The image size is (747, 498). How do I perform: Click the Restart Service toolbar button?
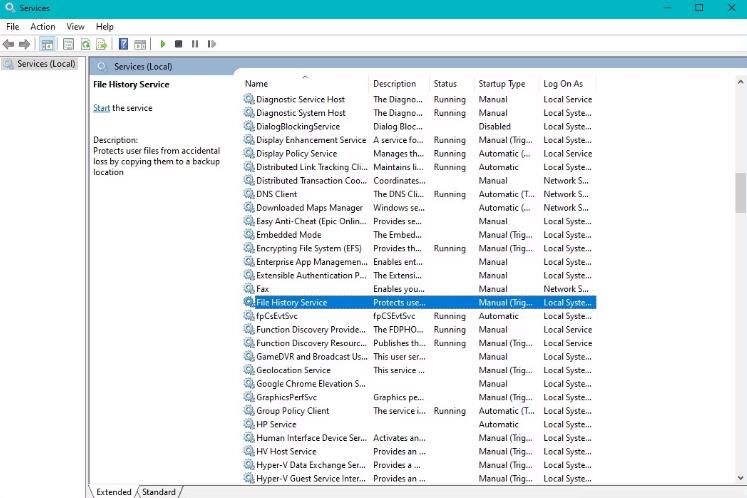tap(212, 44)
